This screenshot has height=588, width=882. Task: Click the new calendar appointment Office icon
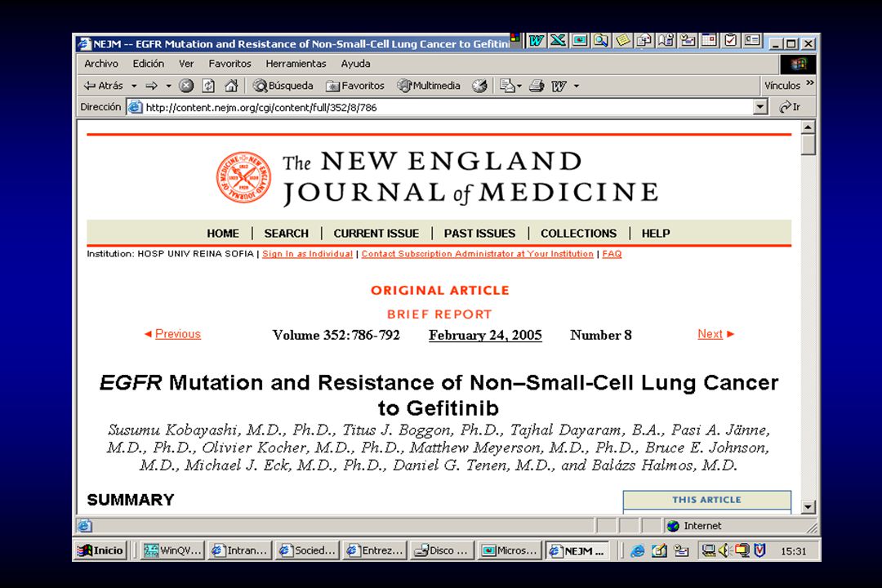709,41
